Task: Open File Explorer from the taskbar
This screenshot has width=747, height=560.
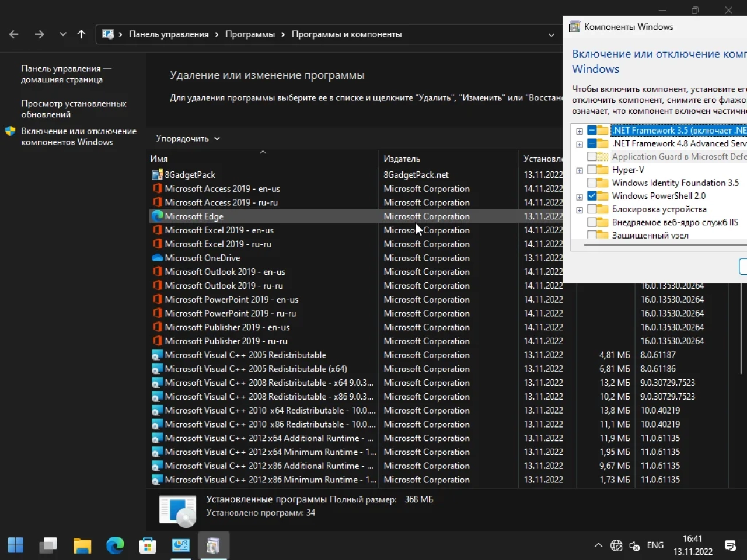Action: click(82, 545)
